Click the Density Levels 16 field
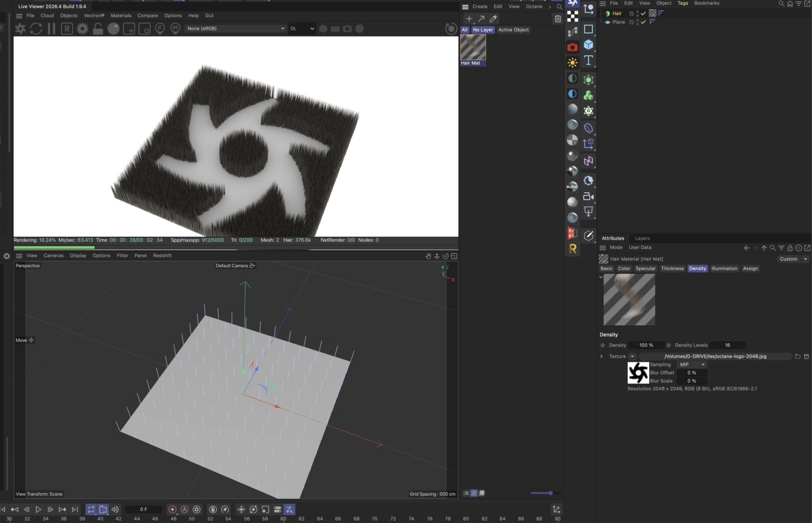The height and width of the screenshot is (523, 812). pos(727,345)
